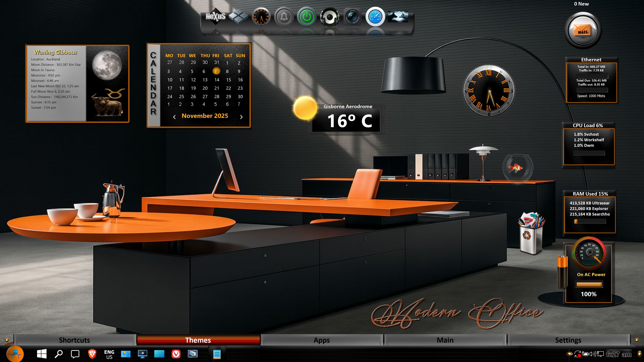Click the blue speedometer gauge dock icon
Viewport: 644px width, 362px height.
(x=375, y=17)
